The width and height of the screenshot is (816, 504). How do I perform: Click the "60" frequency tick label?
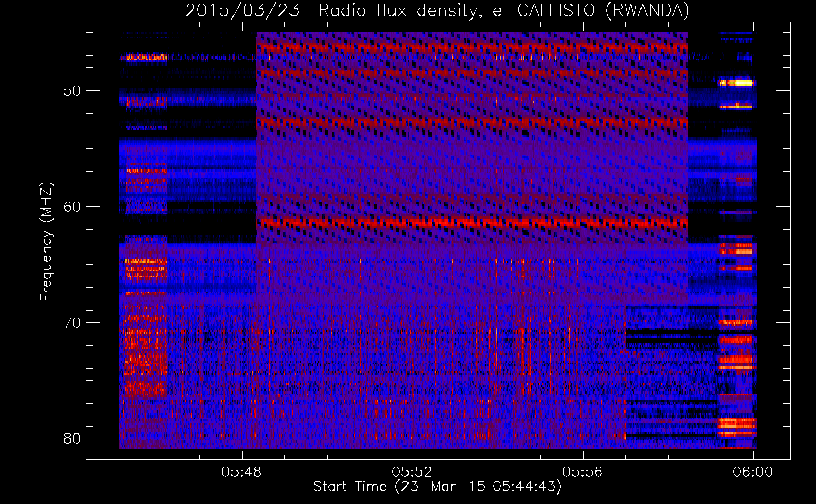pyautogui.click(x=72, y=207)
